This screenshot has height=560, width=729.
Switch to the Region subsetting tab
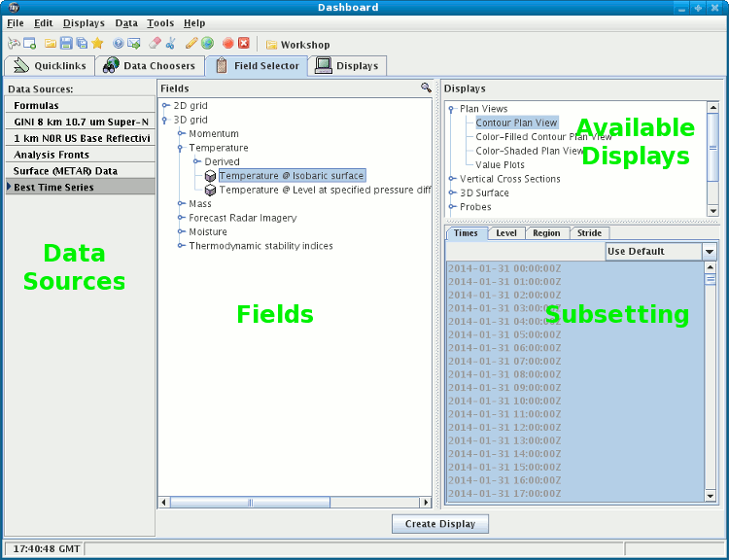point(546,233)
